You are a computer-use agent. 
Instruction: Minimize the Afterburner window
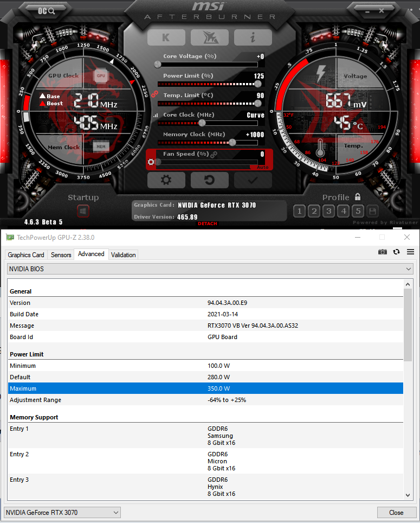367,11
